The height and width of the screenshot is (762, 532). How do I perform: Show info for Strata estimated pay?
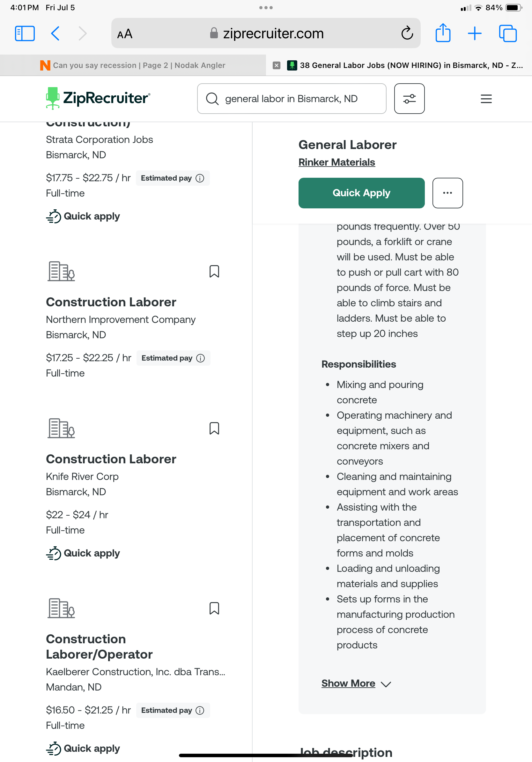(200, 178)
